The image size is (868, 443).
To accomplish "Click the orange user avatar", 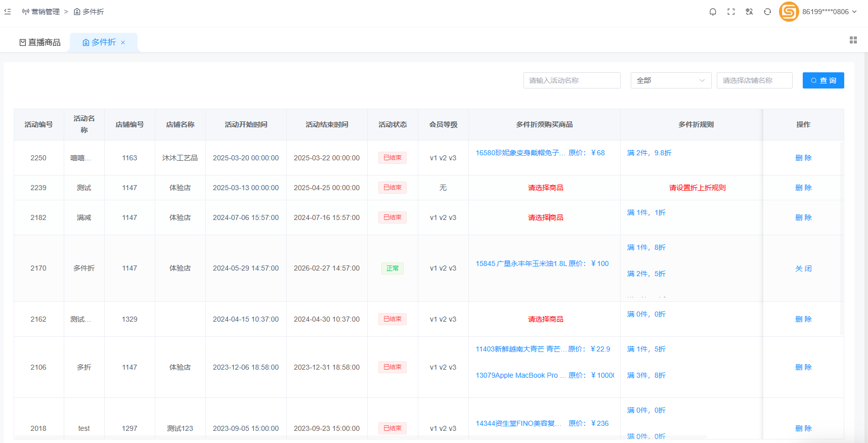I will [789, 12].
